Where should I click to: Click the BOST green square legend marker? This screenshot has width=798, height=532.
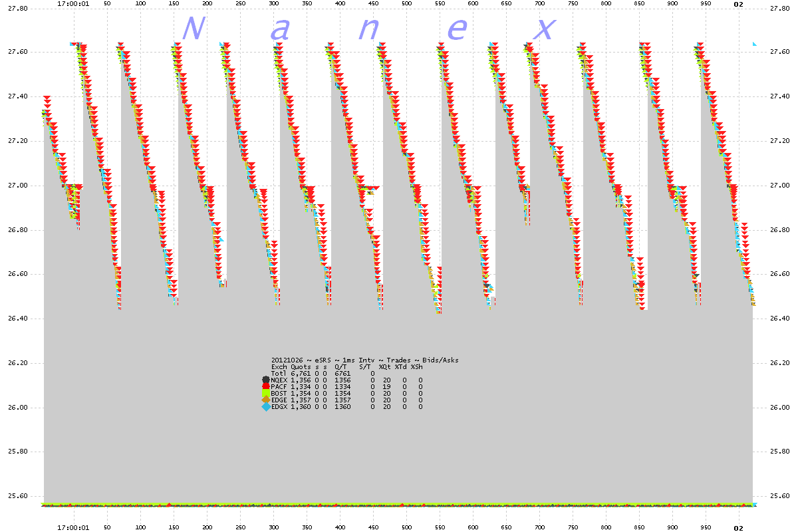click(x=266, y=394)
